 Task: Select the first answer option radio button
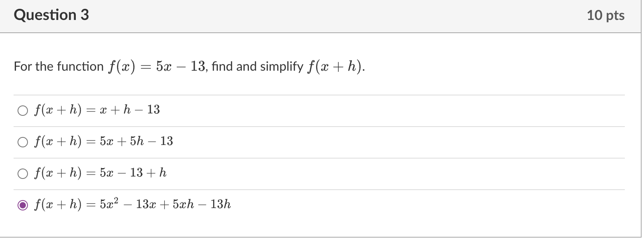click(23, 110)
